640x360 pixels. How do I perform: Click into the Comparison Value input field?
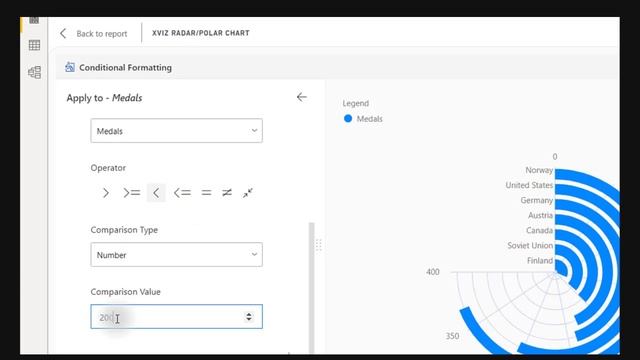click(176, 316)
